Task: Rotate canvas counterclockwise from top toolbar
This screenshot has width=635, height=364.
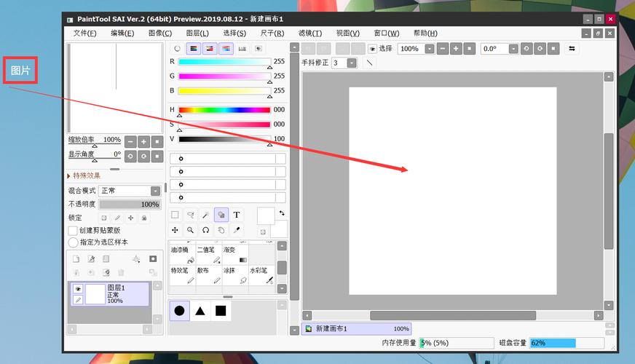Action: point(526,49)
